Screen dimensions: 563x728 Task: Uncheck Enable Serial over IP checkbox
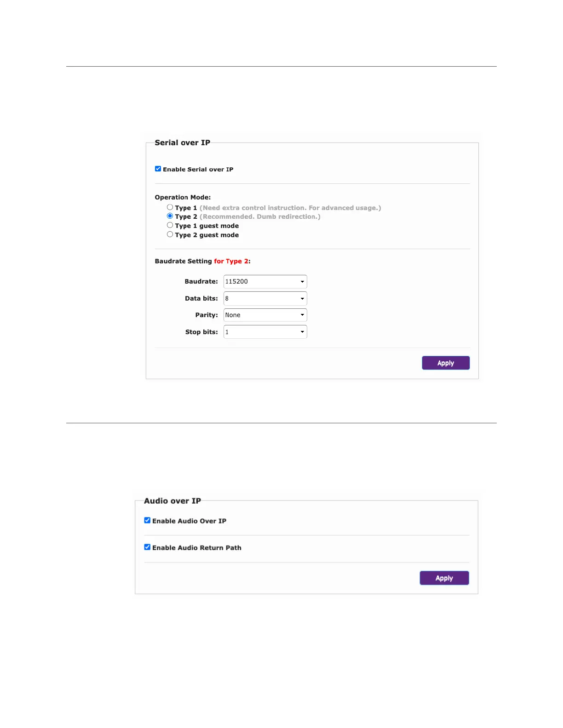[x=158, y=169]
